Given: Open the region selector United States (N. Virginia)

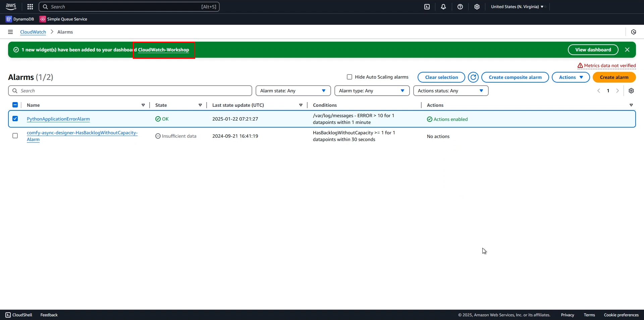Looking at the screenshot, I should click(517, 7).
